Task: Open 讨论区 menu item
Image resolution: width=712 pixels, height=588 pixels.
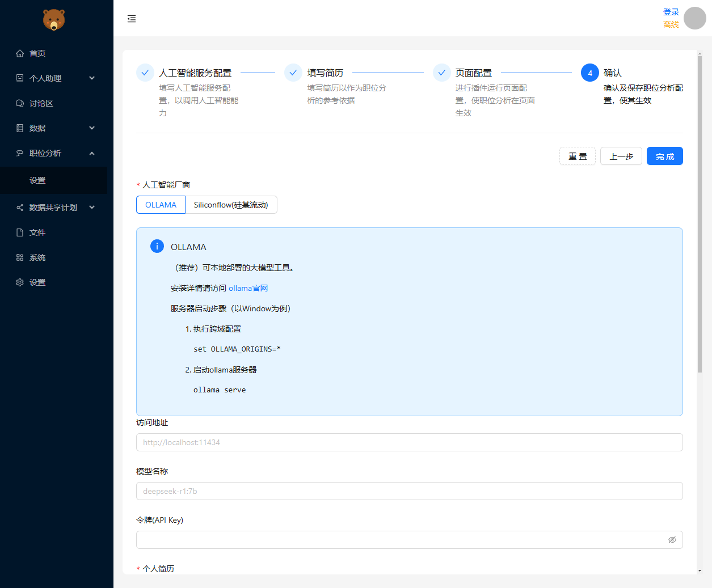Action: coord(54,103)
